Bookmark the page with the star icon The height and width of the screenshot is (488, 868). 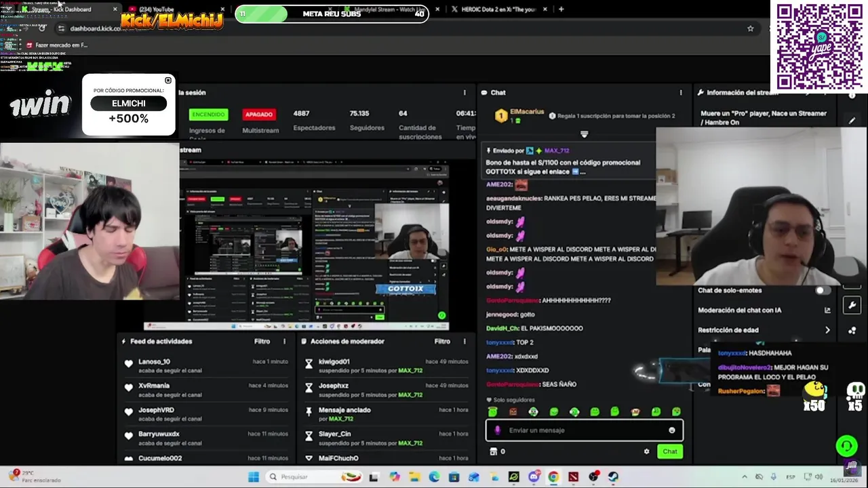click(x=750, y=28)
